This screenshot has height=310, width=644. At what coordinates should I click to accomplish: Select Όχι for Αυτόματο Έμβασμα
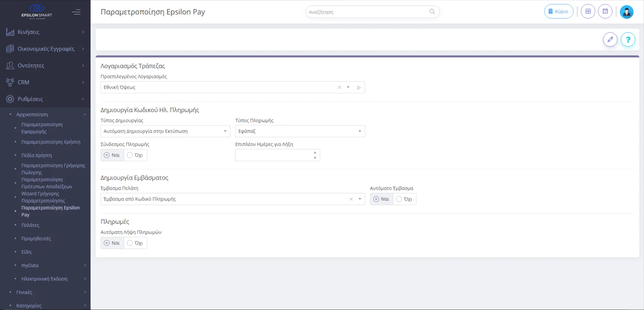click(404, 199)
